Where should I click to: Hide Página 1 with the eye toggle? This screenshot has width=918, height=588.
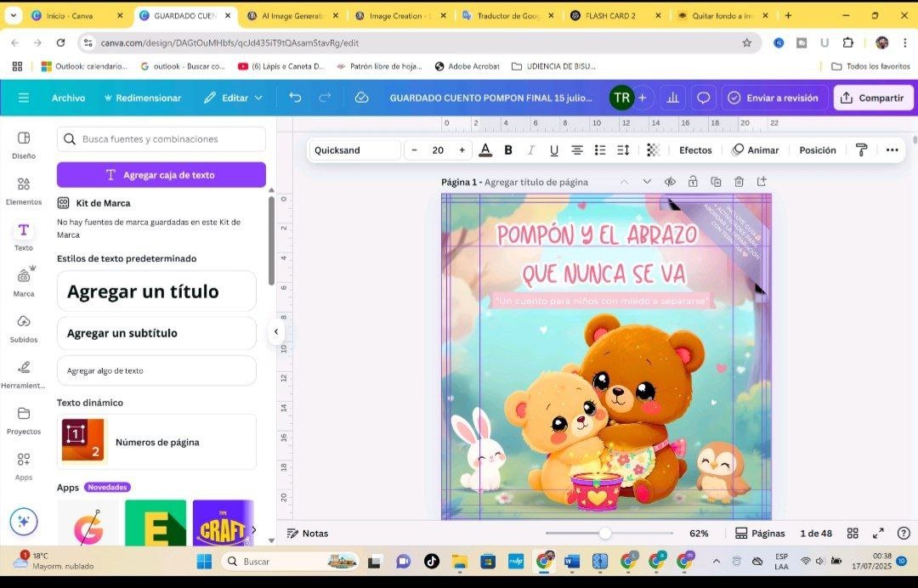[671, 181]
